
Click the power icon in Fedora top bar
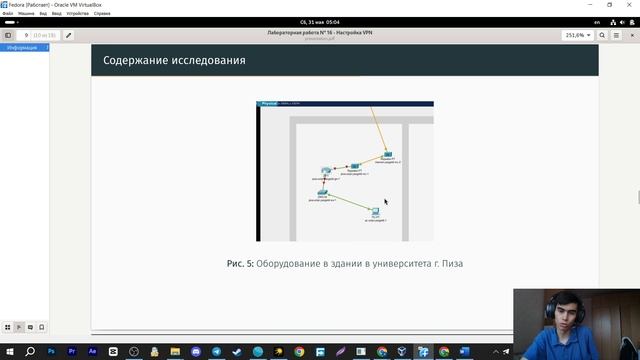tap(632, 22)
